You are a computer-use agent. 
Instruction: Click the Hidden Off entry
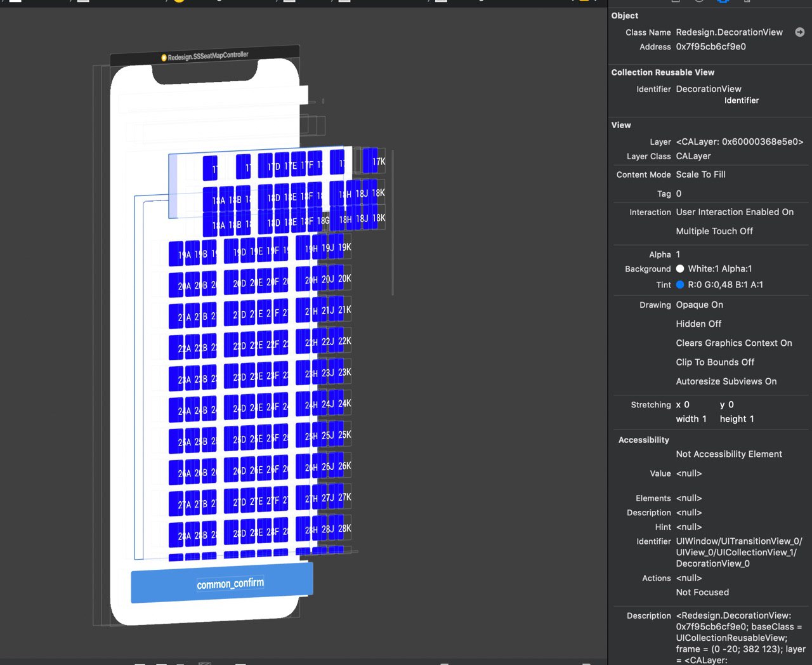(x=698, y=324)
